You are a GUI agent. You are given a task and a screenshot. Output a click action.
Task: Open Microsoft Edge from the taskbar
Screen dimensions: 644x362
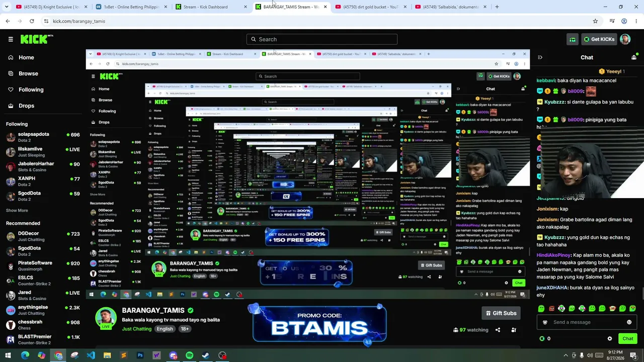pyautogui.click(x=25, y=355)
